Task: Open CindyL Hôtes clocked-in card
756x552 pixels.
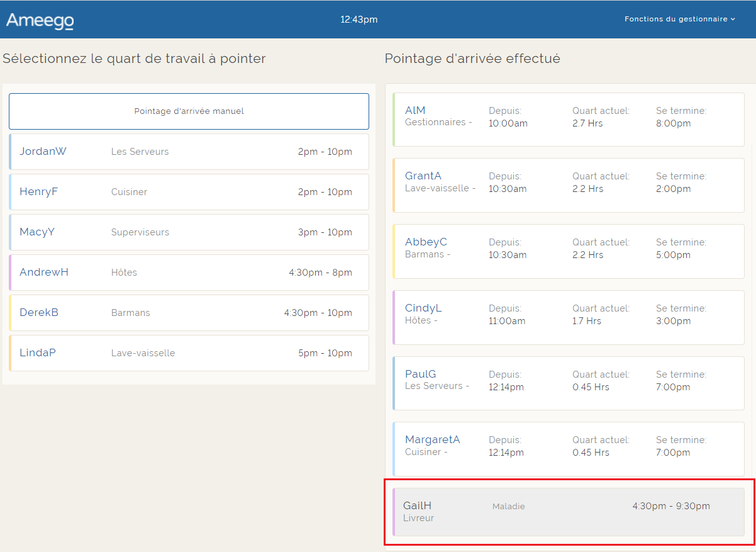Action: click(x=568, y=317)
